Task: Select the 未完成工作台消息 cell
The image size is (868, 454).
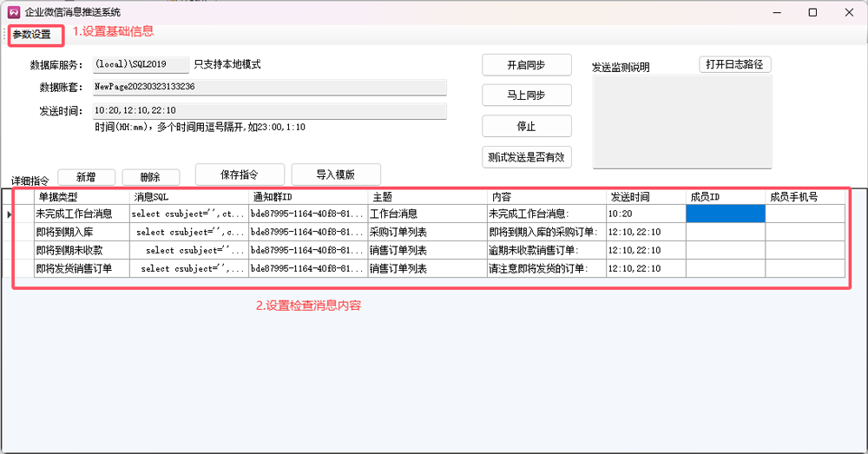Action: 82,214
